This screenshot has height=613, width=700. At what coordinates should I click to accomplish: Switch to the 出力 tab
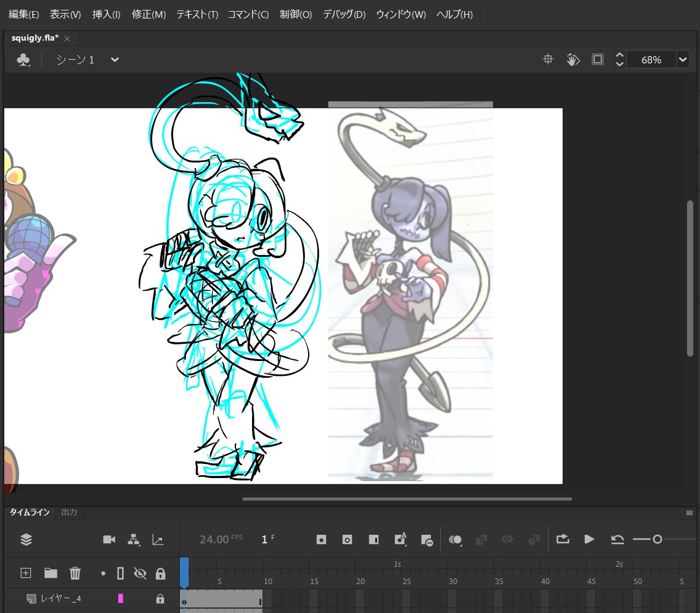coord(69,512)
